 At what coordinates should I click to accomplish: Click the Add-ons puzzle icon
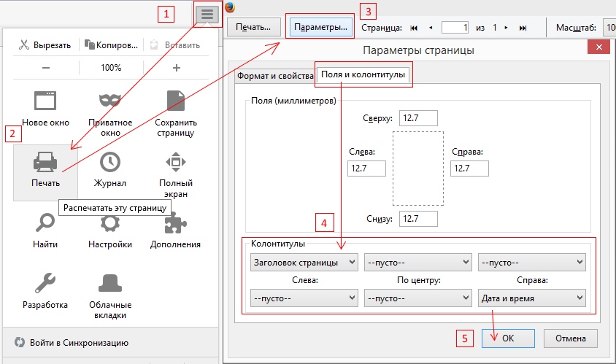[175, 223]
